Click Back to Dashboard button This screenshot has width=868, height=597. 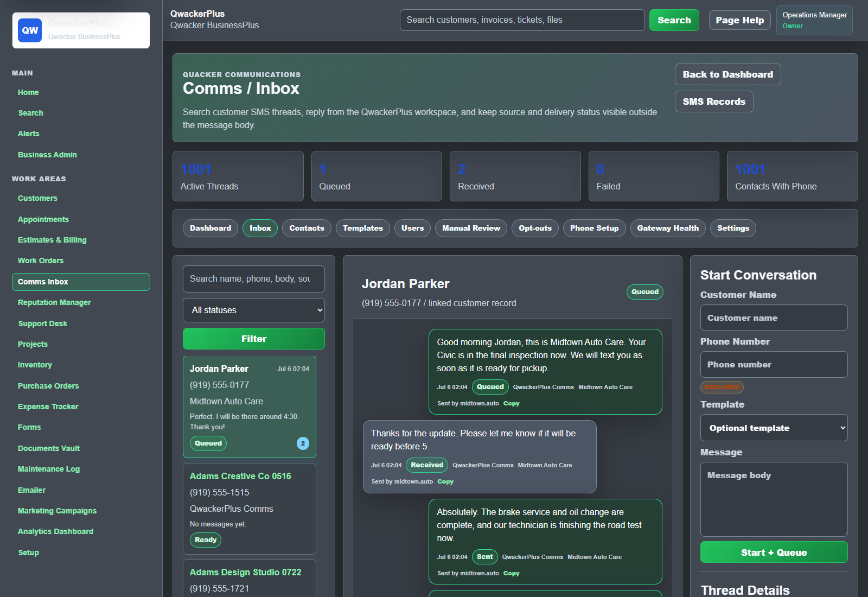727,74
